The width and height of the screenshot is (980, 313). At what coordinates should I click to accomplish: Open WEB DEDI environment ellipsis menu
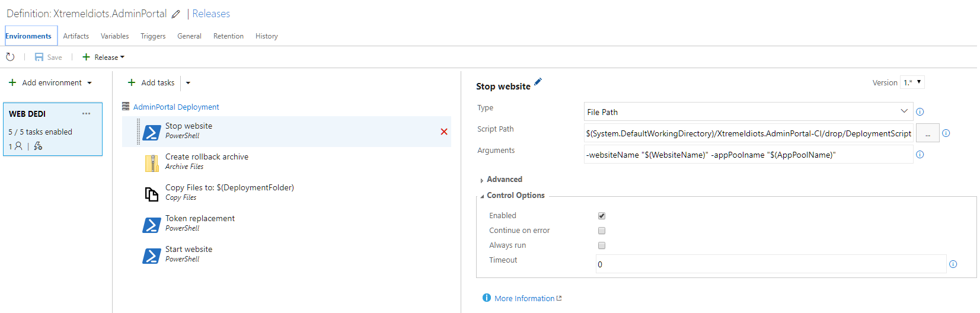(87, 113)
